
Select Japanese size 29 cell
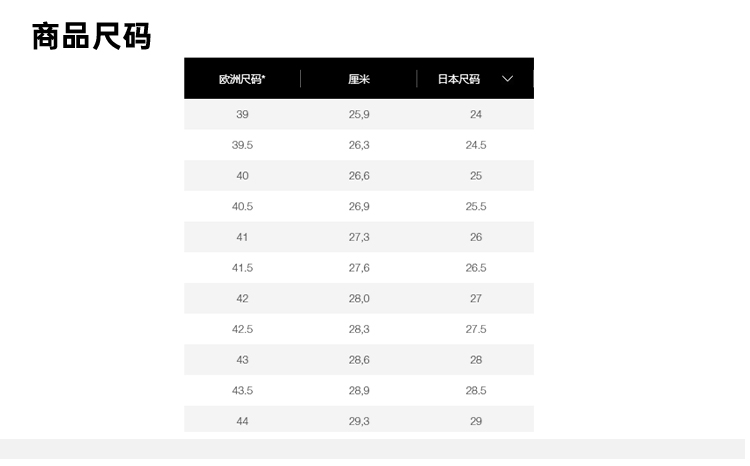click(476, 421)
